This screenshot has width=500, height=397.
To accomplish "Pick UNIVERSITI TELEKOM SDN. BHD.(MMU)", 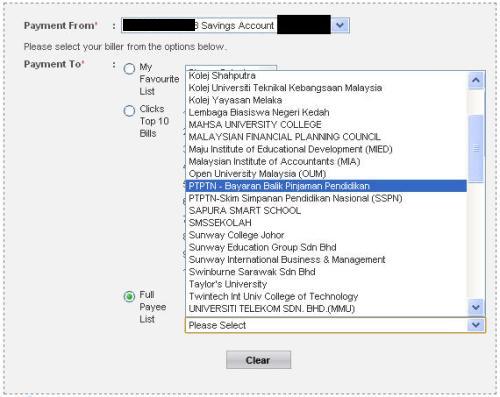I will tap(326, 309).
